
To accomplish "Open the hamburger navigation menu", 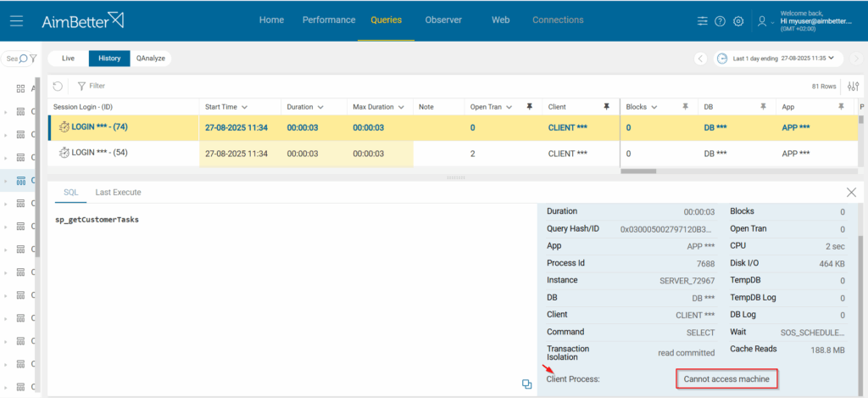I will click(x=16, y=21).
